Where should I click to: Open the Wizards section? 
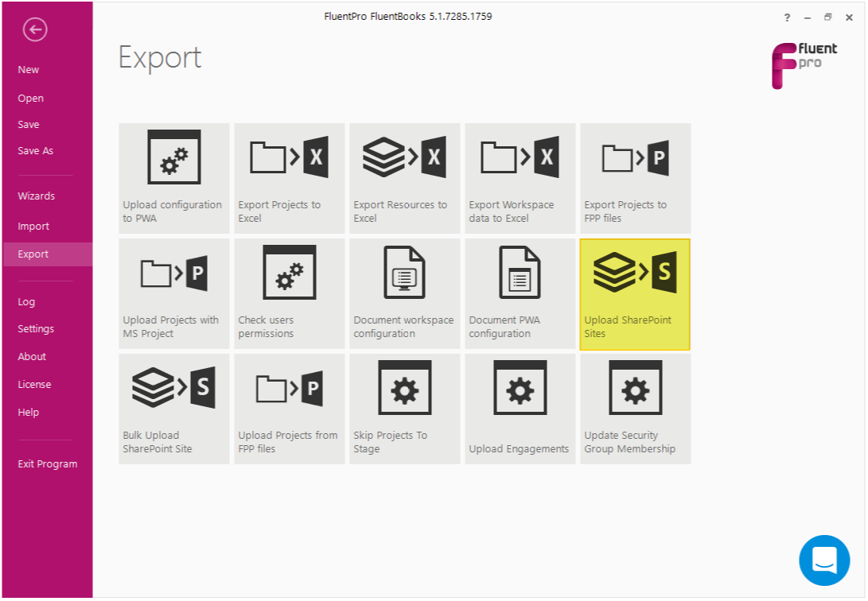click(36, 196)
